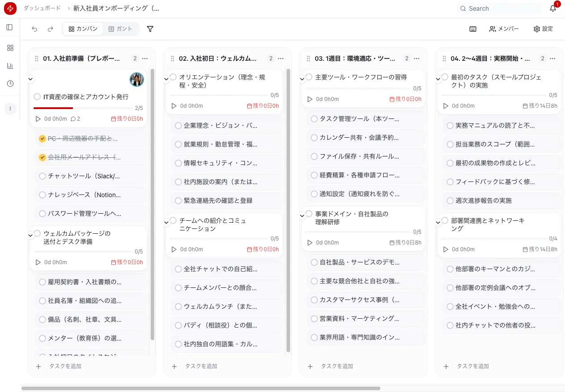Click progress bar on オリエンテーション card

218,95
